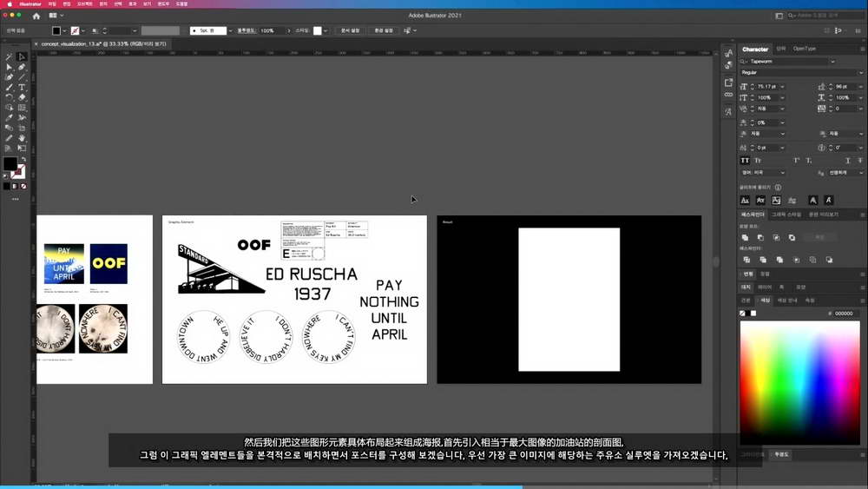Toggle Small Caps (Tt) in Character panel
The height and width of the screenshot is (489, 868).
pyautogui.click(x=758, y=161)
